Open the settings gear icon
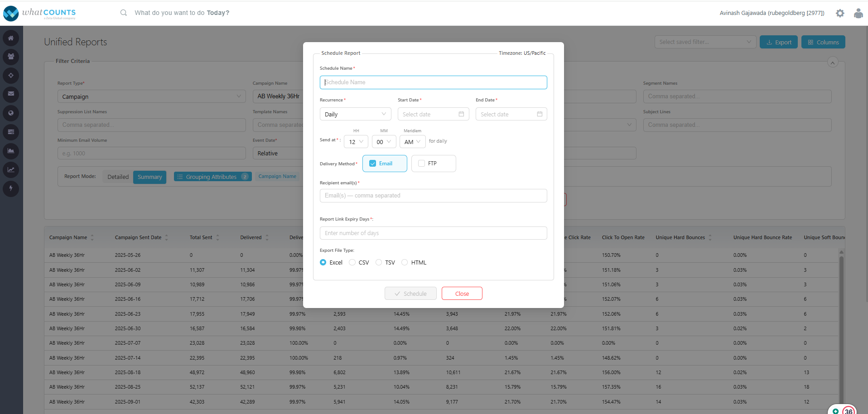868x414 pixels. coord(840,13)
